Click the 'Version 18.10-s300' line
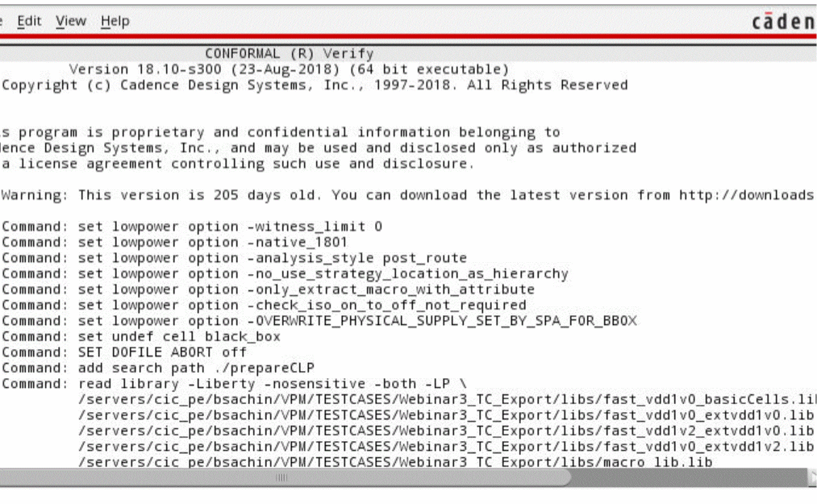Viewport: 817px width, 504px height. click(x=290, y=69)
